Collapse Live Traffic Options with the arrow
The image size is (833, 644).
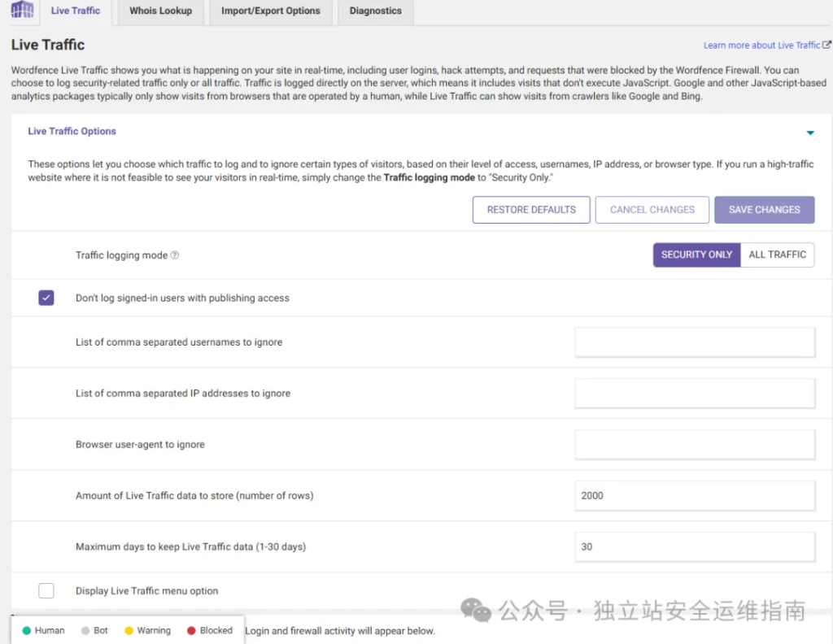(x=810, y=133)
